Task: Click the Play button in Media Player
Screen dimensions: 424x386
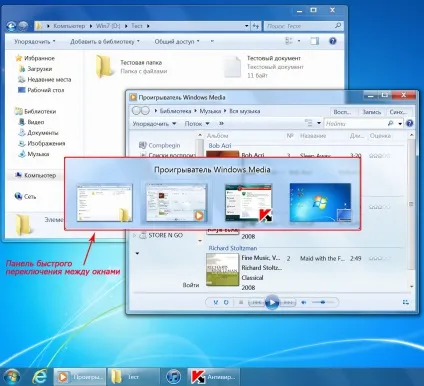Action: point(272,302)
